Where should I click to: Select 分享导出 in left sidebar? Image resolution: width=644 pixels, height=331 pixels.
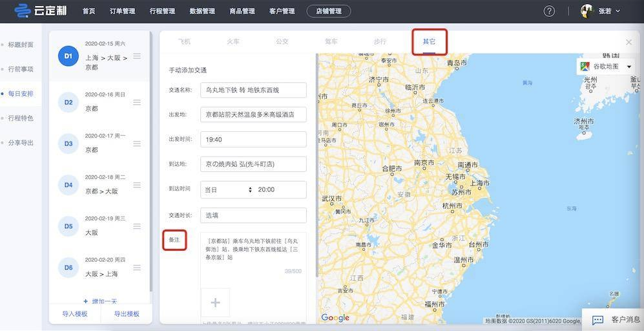coord(21,143)
